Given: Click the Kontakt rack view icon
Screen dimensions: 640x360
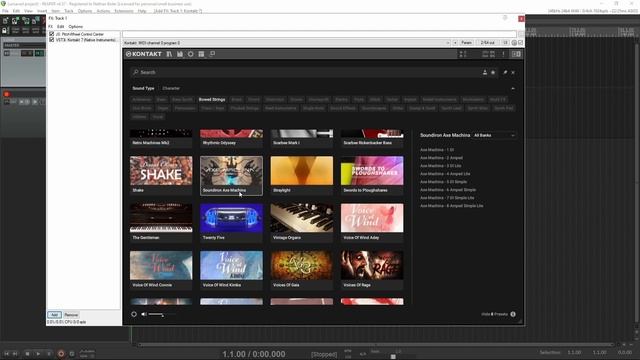Looking at the screenshot, I should coord(201,54).
